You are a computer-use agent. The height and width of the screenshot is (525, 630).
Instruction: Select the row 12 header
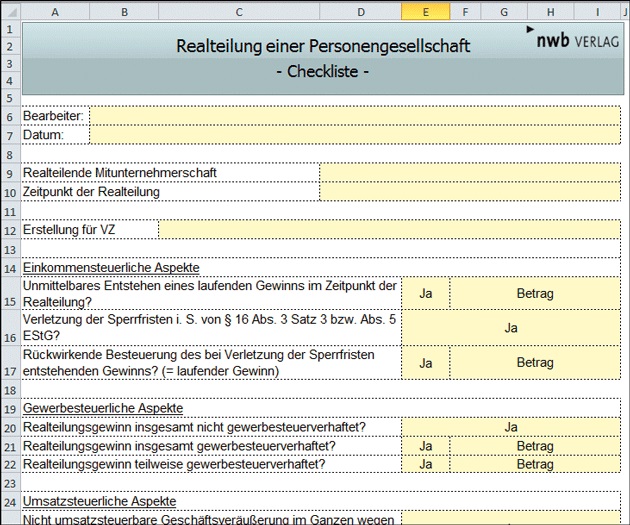point(9,230)
